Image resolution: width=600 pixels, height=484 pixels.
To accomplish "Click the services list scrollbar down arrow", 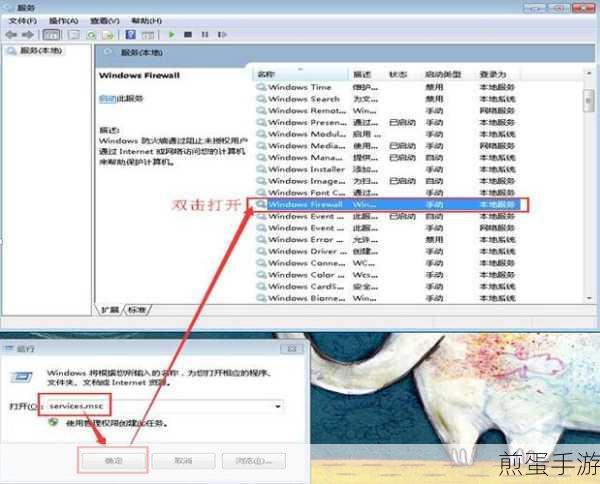I will (589, 298).
